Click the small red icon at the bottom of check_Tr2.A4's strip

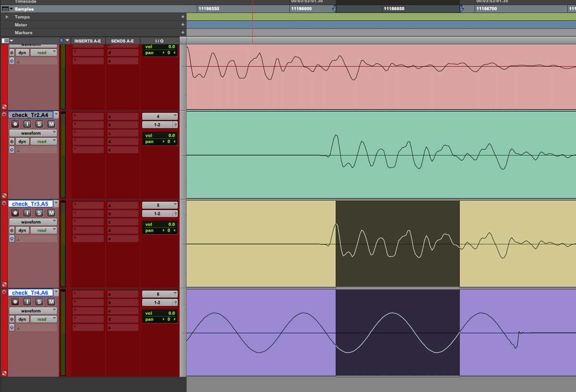coord(4,195)
